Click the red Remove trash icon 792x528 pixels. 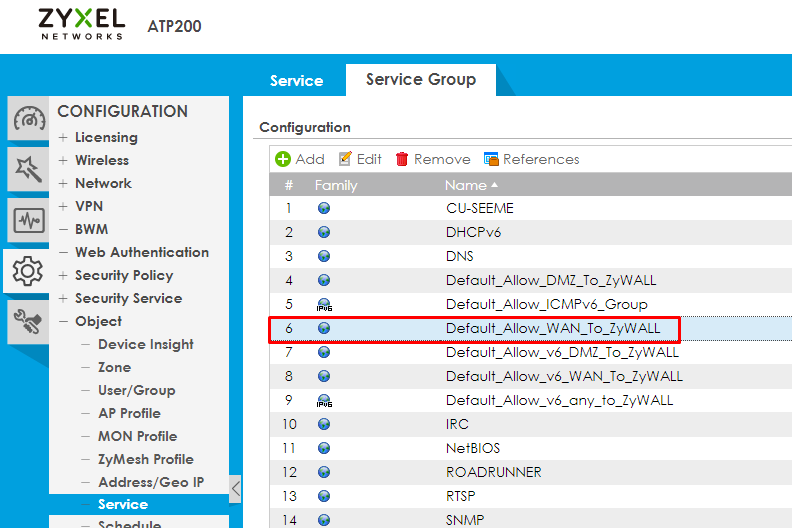[402, 159]
